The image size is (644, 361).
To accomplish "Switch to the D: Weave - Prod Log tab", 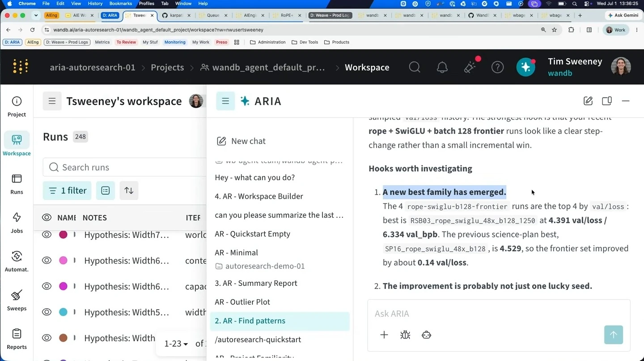I will click(330, 15).
